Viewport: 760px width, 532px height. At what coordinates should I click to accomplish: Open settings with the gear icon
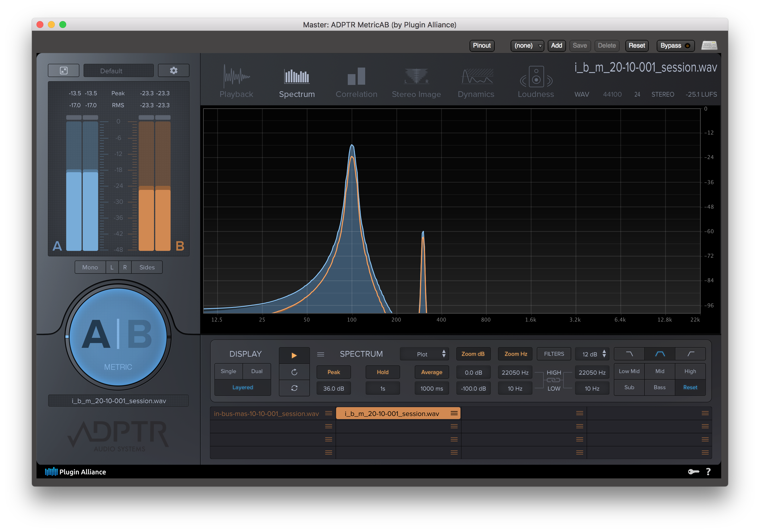pos(173,70)
